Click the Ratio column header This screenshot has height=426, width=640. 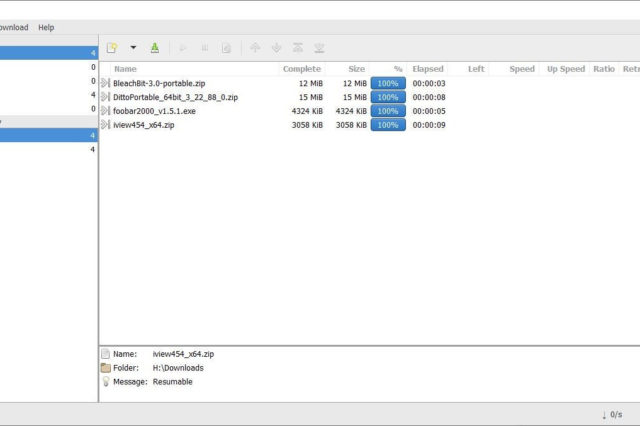604,69
